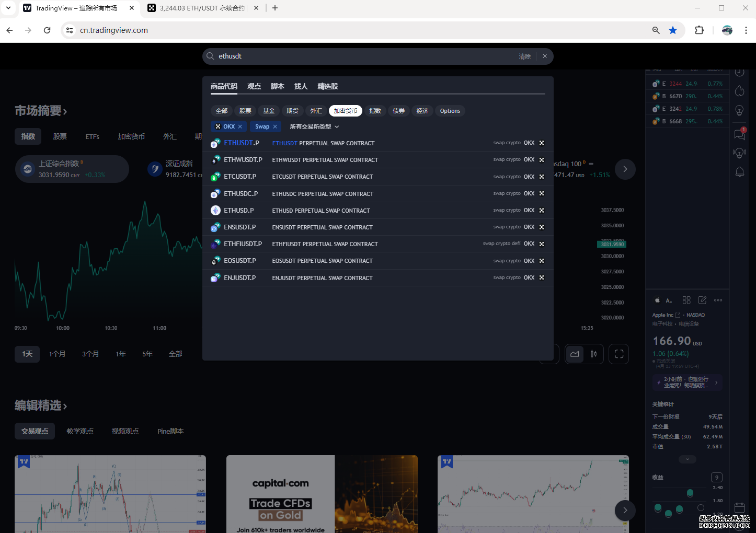756x533 pixels.
Task: Switch to the 观点 search tab
Action: (254, 86)
